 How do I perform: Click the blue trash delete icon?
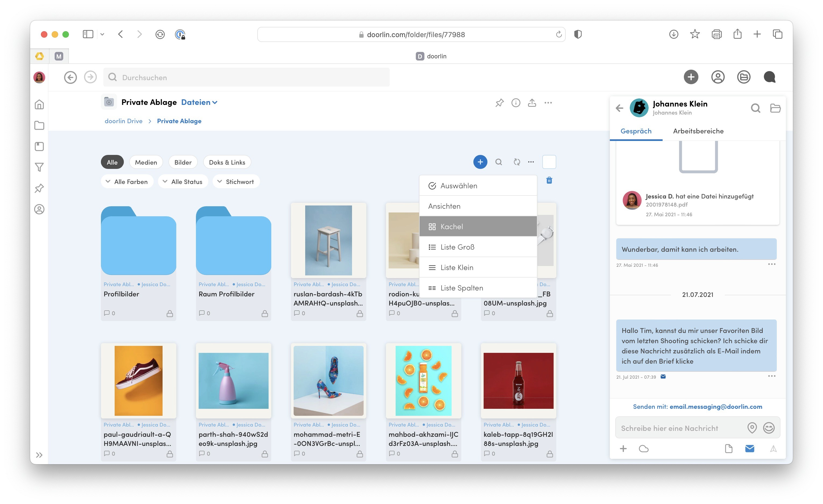(x=549, y=180)
